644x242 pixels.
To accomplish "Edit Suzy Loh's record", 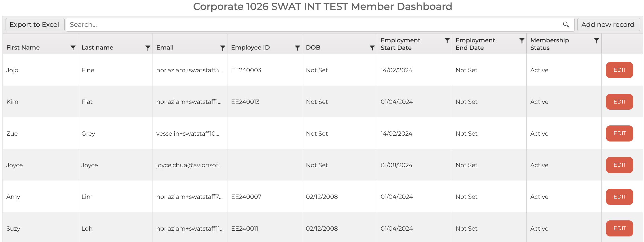I will tap(619, 228).
